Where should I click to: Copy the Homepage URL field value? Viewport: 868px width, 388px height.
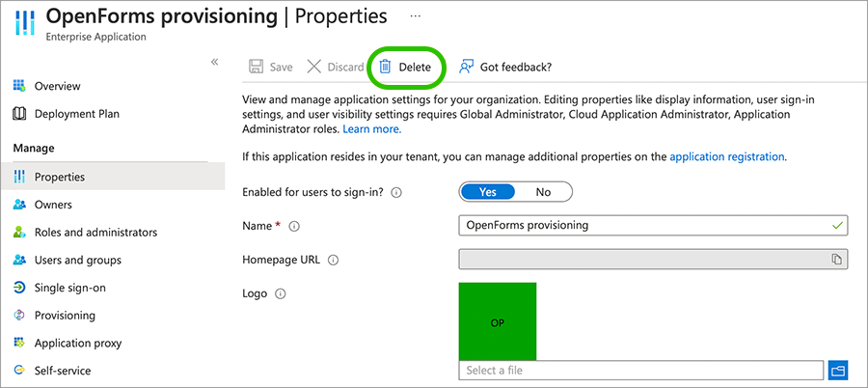point(837,260)
